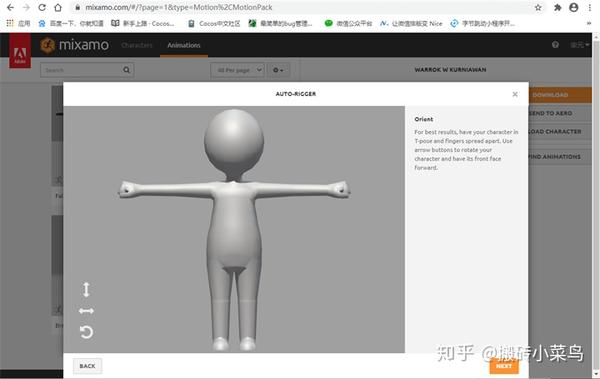Click the help question mark icon
600x379 pixels.
tap(555, 45)
